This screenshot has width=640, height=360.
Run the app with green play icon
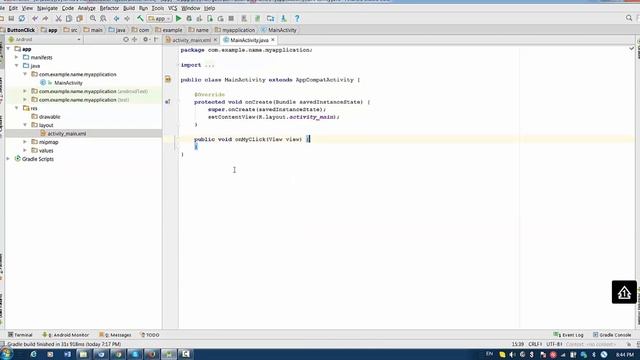(x=178, y=18)
